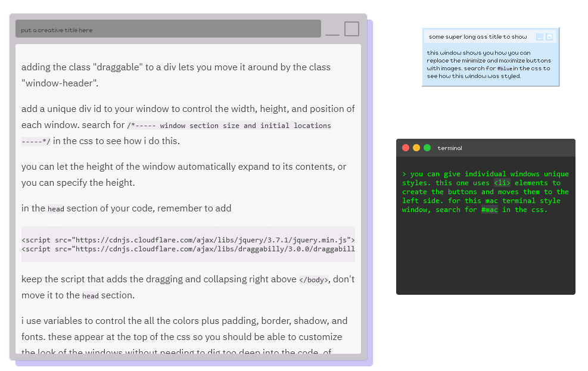Click the green dot in terminal window

tap(427, 148)
